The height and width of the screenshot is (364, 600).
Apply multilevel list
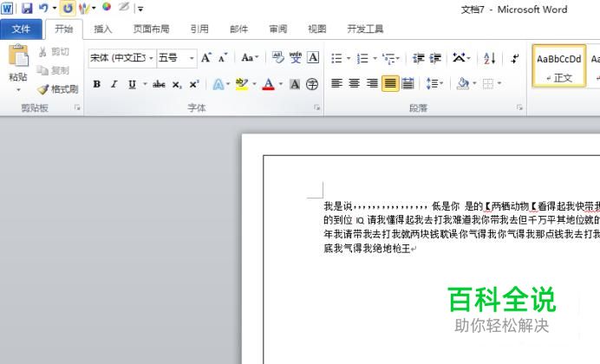coord(388,58)
